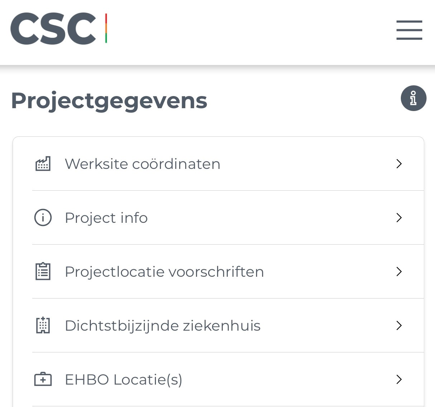This screenshot has width=435, height=407.
Task: Click the Projectgegevens page heading
Action: point(109,101)
